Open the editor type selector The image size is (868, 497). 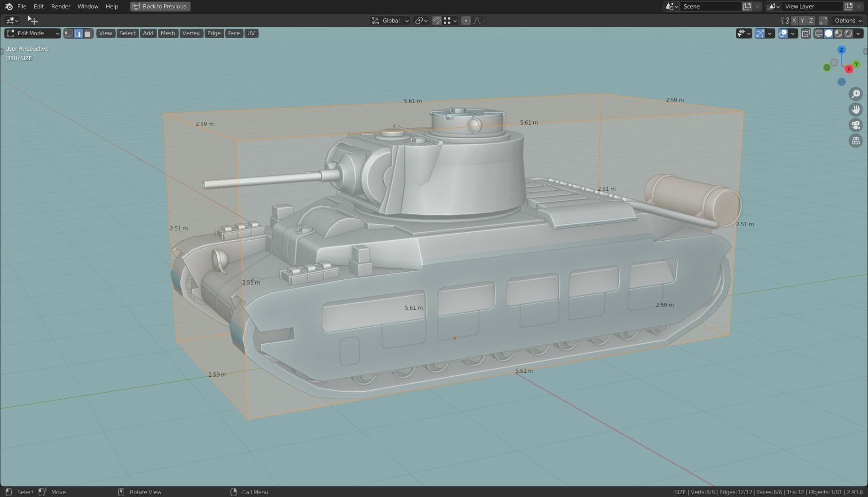point(12,20)
